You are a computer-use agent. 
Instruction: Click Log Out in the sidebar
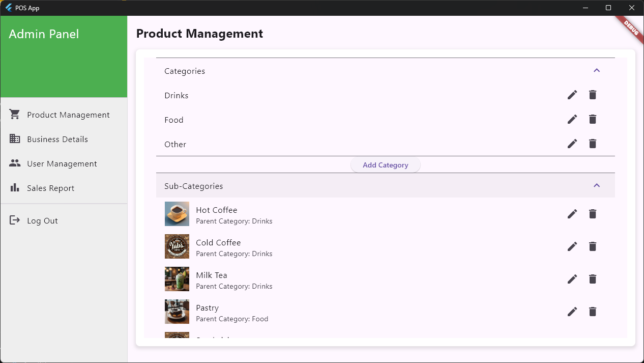(42, 220)
